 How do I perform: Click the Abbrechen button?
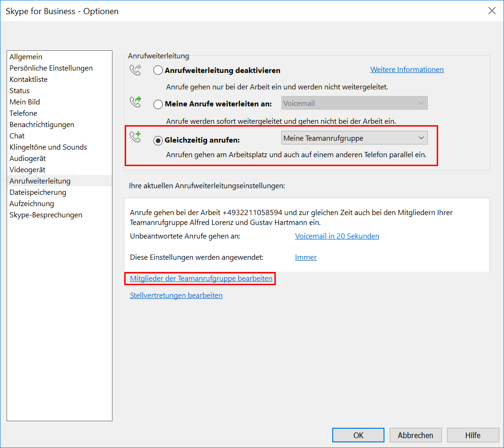416,435
